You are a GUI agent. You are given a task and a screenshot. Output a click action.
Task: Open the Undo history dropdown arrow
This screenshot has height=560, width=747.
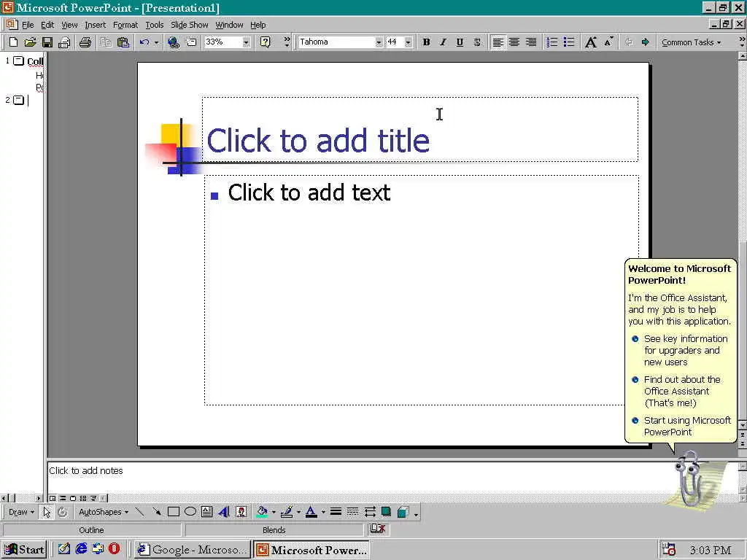156,42
